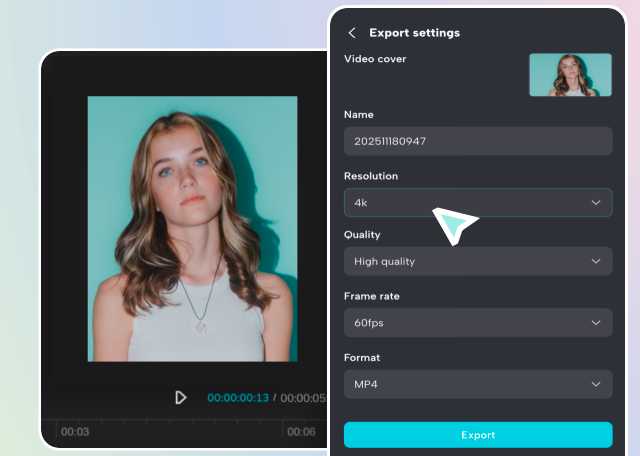Click the cyan Export button
This screenshot has width=640, height=456.
[478, 435]
